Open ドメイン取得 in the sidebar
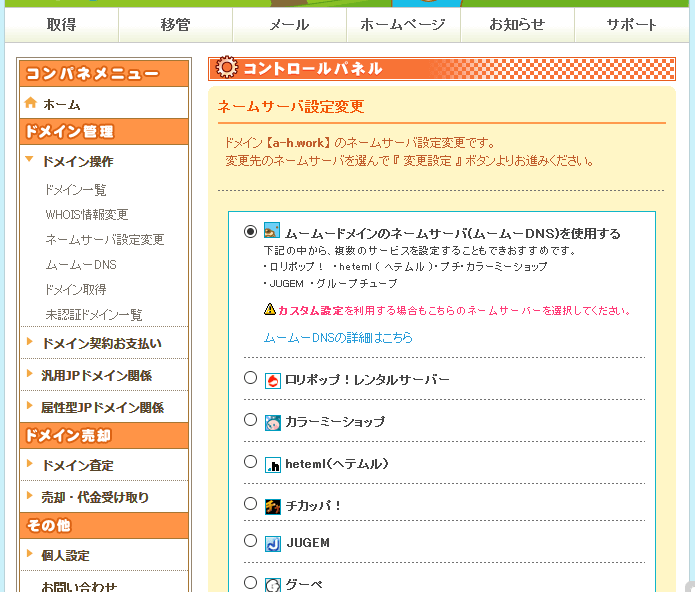 pyautogui.click(x=76, y=290)
